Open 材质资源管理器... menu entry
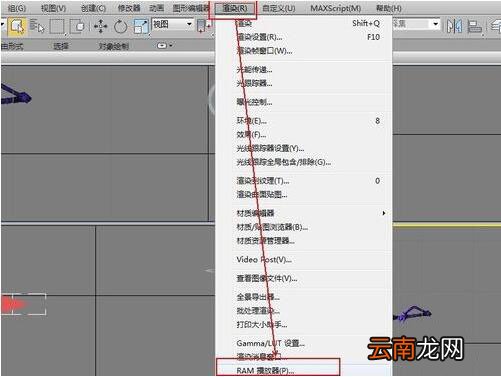The height and width of the screenshot is (377, 501). point(304,241)
